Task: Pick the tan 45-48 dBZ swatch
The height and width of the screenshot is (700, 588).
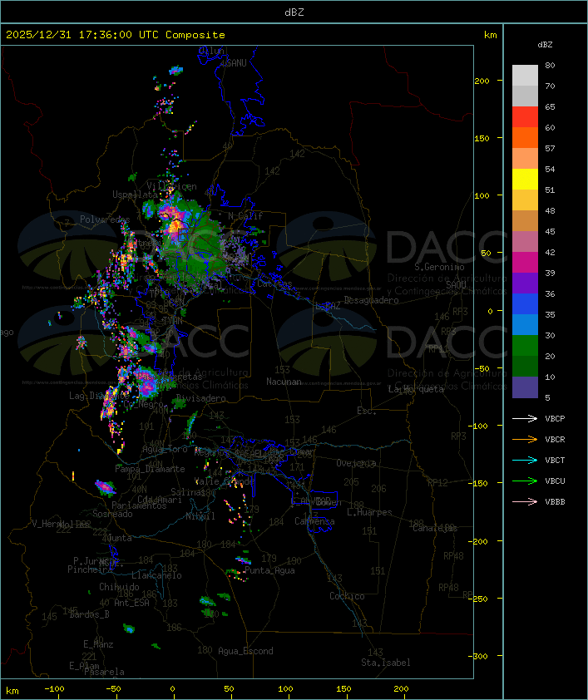Action: (x=525, y=220)
